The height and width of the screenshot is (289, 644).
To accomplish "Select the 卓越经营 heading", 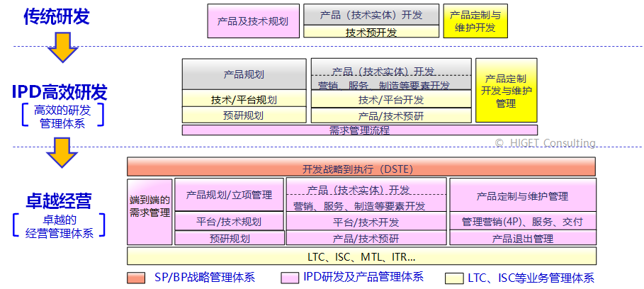I will [x=59, y=201].
